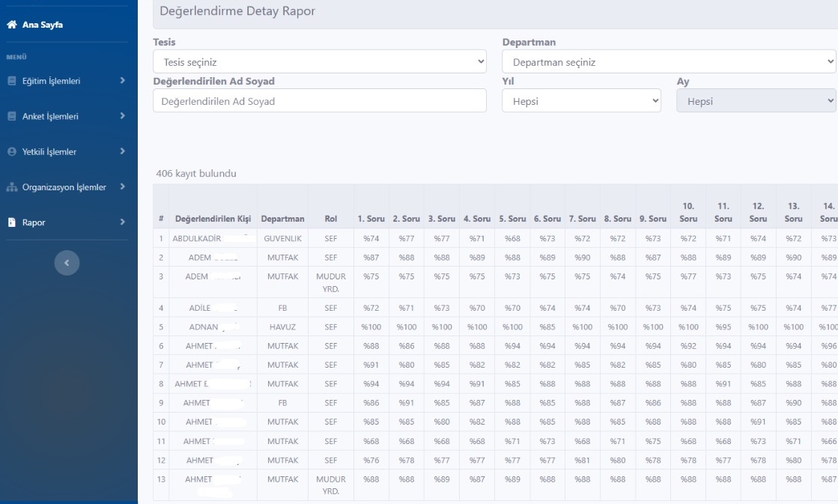The image size is (838, 504).
Task: Click the Eğitim İşlemleri book icon
Action: [x=12, y=81]
